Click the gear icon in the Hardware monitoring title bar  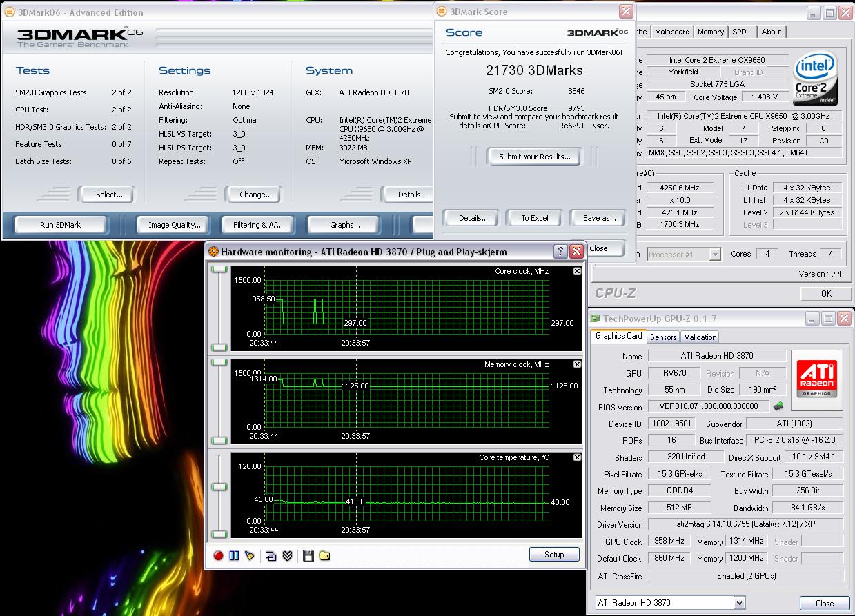coord(214,252)
